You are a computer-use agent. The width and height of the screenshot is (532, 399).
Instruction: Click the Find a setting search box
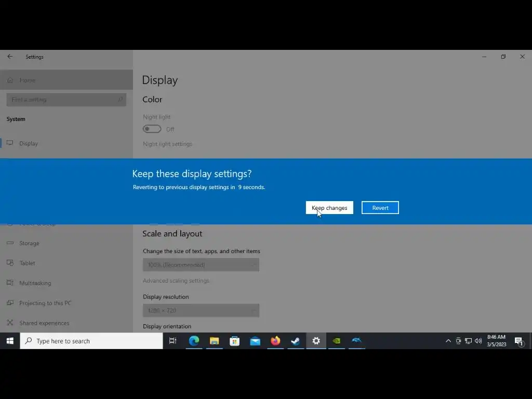(66, 99)
